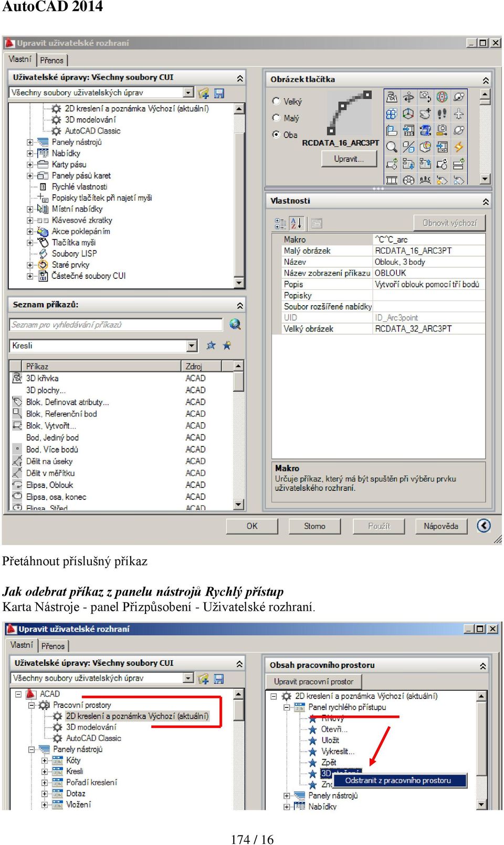Select the Elipsa, Oblouk command row
Screen dimensions: 504x845
(122, 485)
